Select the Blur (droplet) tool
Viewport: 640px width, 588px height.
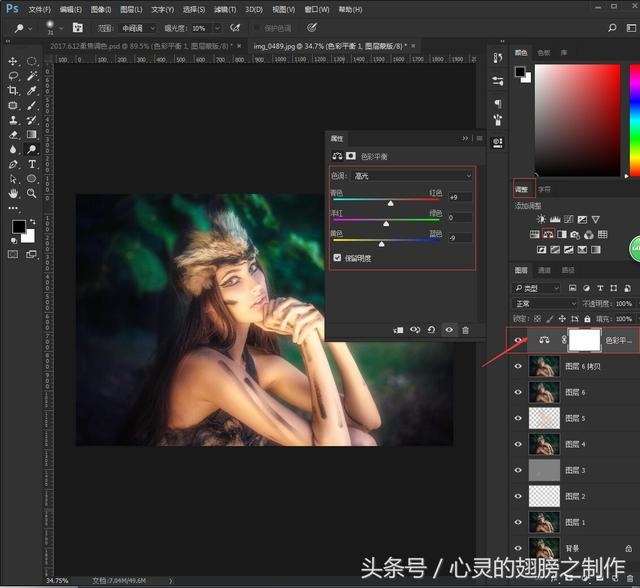tap(13, 149)
